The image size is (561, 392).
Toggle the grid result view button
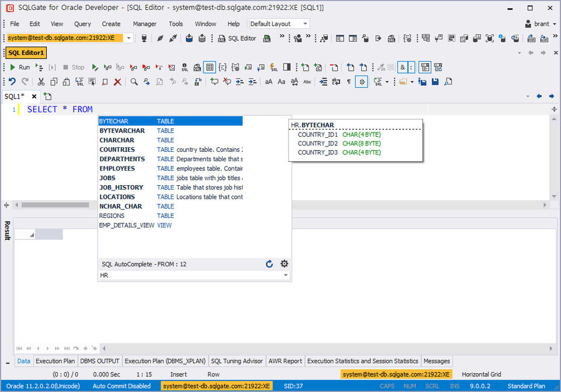tap(209, 67)
